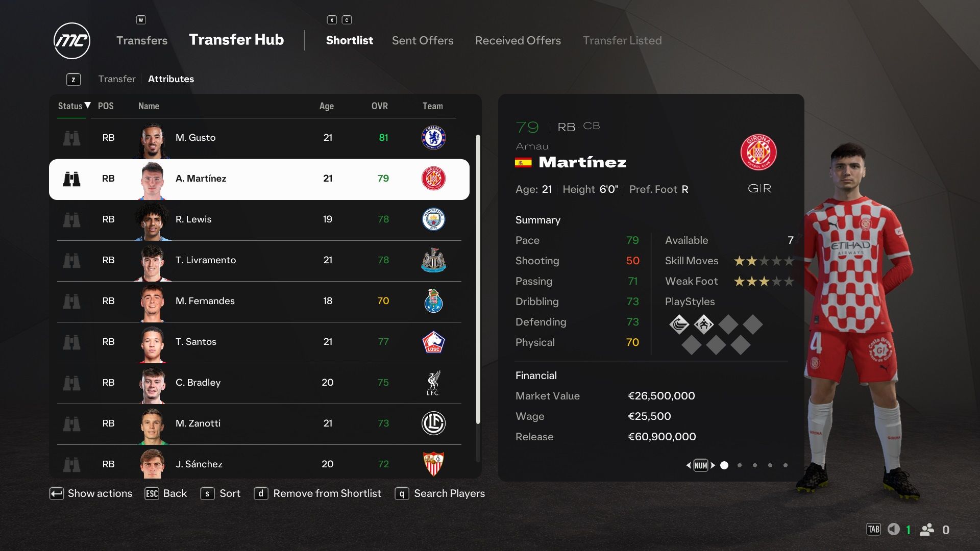The height and width of the screenshot is (551, 980).
Task: Select the first PlayStyle icon on Martínez card
Action: point(680,323)
